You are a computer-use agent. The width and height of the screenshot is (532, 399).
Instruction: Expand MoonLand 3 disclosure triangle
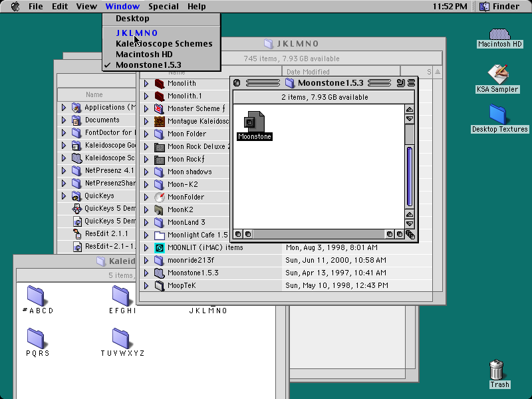(x=146, y=222)
